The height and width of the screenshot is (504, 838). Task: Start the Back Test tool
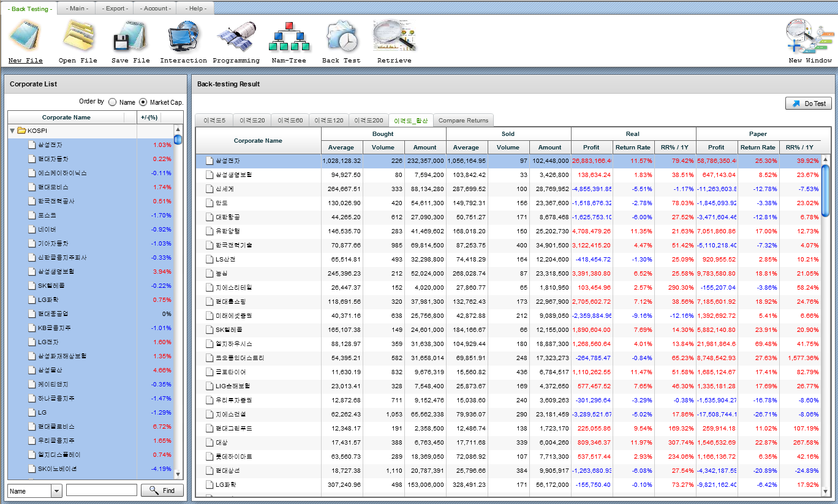pyautogui.click(x=341, y=37)
